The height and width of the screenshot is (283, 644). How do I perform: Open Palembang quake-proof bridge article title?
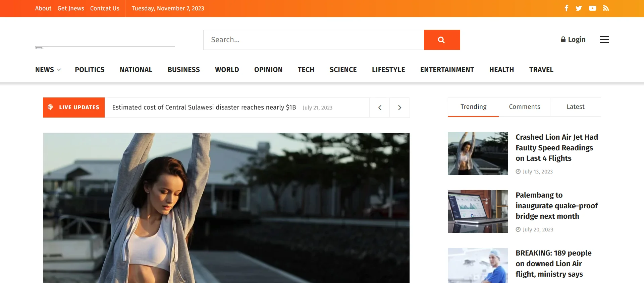point(557,206)
